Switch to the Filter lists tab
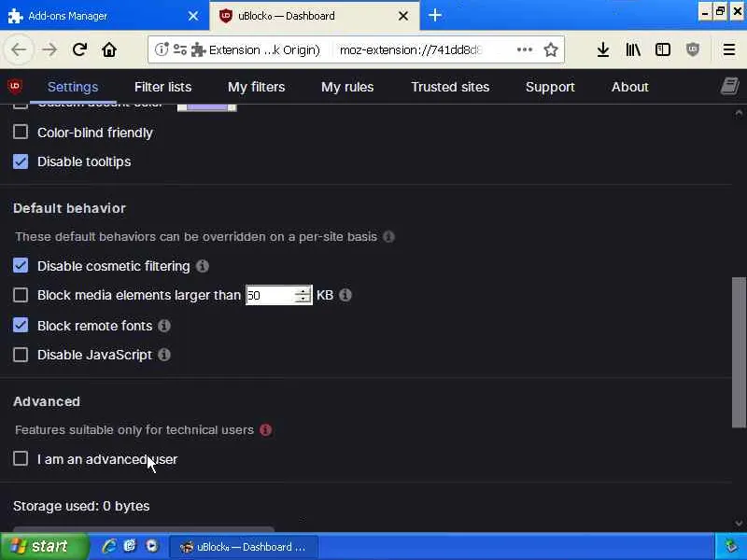The height and width of the screenshot is (560, 747). click(x=162, y=87)
